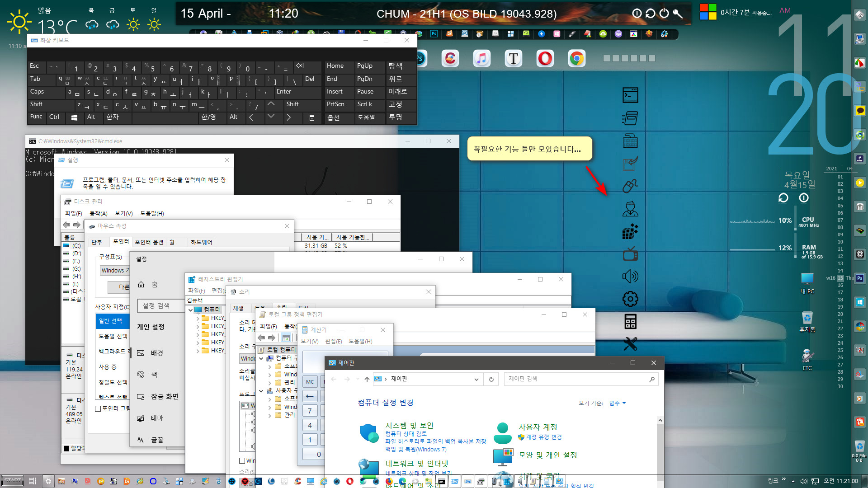This screenshot has height=488, width=868.
Task: Open the Recycle Bin (휴지통) desktop icon
Action: 807,322
